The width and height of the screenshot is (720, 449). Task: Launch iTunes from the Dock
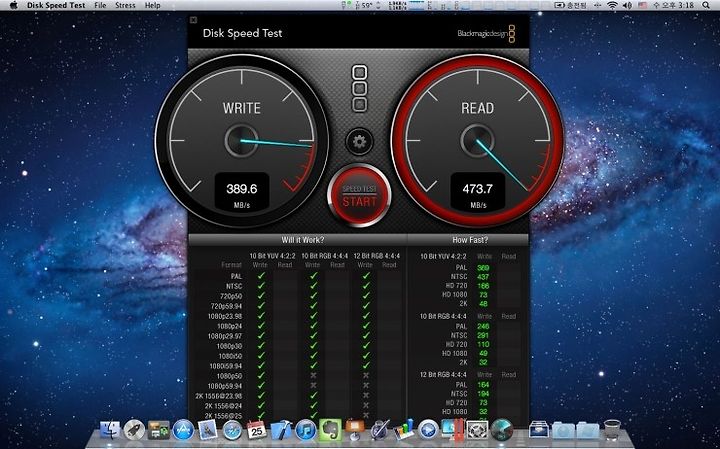pos(306,430)
